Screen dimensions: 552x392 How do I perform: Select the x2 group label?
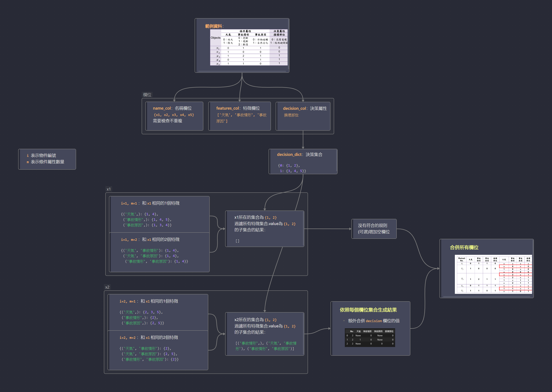tap(107, 287)
